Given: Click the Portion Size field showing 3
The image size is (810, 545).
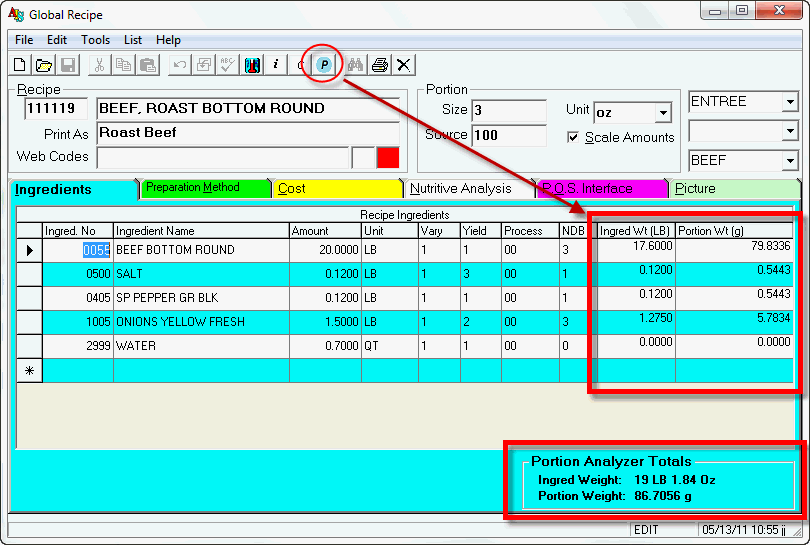Looking at the screenshot, I should [509, 110].
